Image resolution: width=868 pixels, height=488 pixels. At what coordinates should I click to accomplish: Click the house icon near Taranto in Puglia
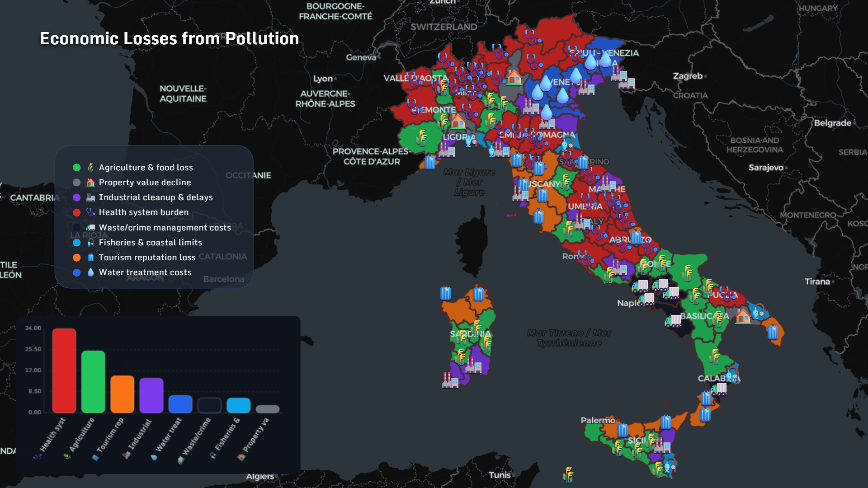point(744,316)
